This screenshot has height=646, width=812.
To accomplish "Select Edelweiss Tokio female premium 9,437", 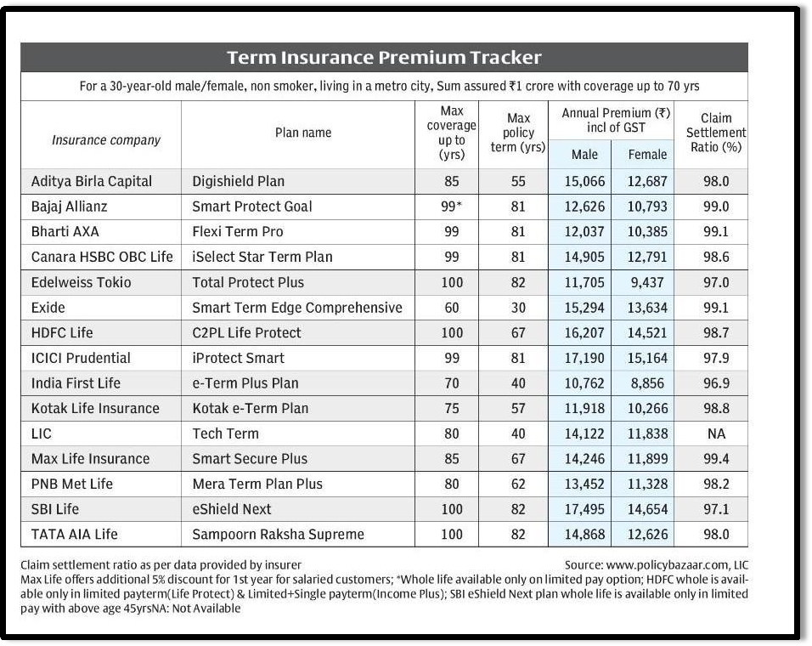I will (647, 282).
